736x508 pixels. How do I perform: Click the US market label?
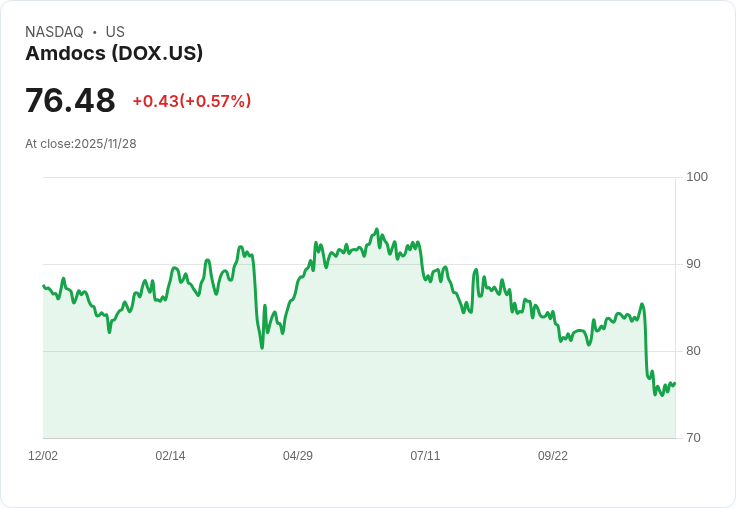pyautogui.click(x=115, y=32)
